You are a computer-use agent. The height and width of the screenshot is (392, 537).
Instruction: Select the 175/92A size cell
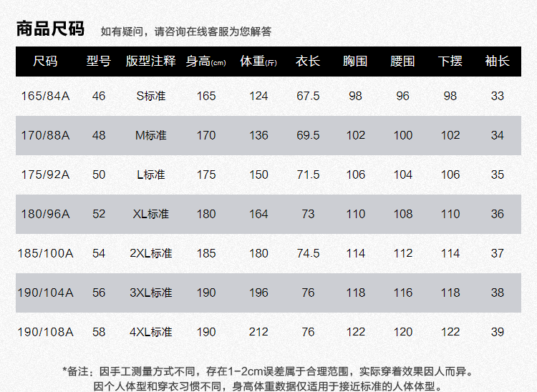click(45, 175)
